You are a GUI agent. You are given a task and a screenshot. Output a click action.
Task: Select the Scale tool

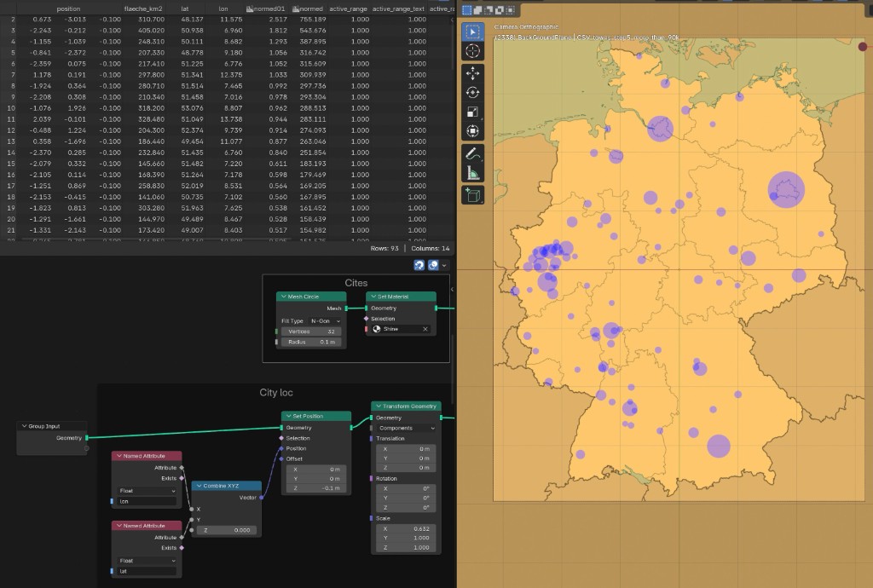[x=472, y=112]
